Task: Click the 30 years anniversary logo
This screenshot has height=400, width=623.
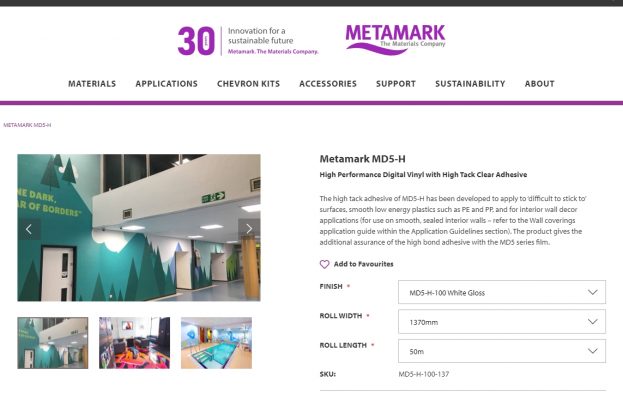Action: click(x=248, y=41)
